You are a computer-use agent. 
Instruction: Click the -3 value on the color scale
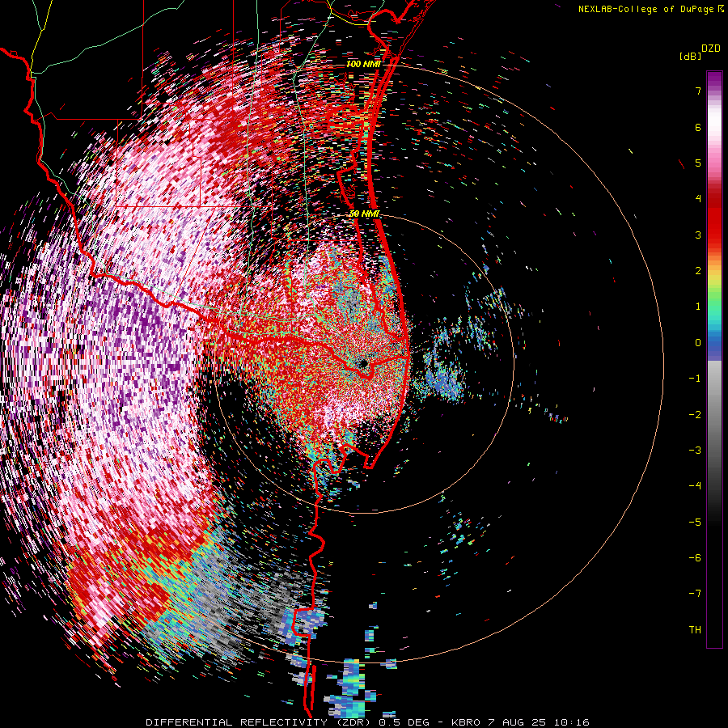pyautogui.click(x=695, y=451)
